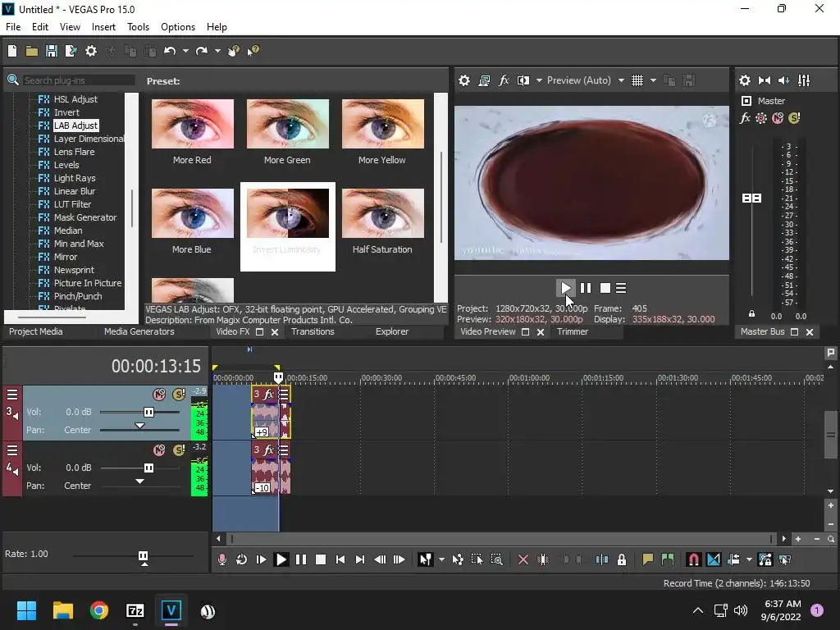Switch to Project Media tab
The width and height of the screenshot is (840, 630).
(x=36, y=331)
